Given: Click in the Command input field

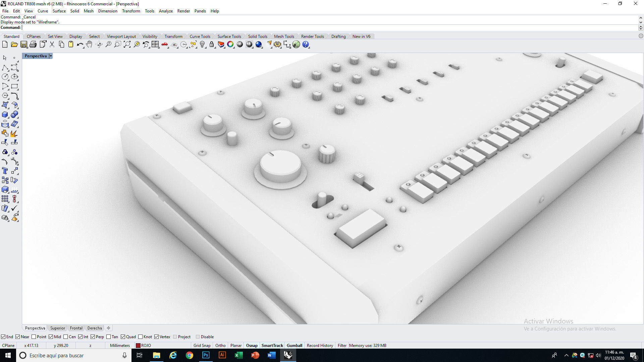Looking at the screenshot, I should [330, 27].
